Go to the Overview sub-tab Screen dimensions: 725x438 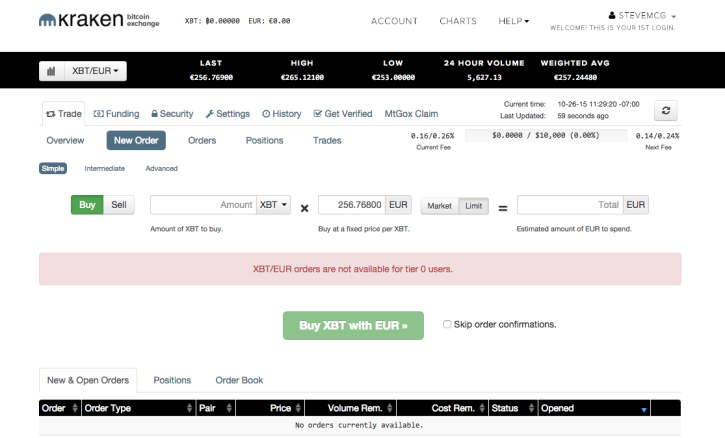65,141
